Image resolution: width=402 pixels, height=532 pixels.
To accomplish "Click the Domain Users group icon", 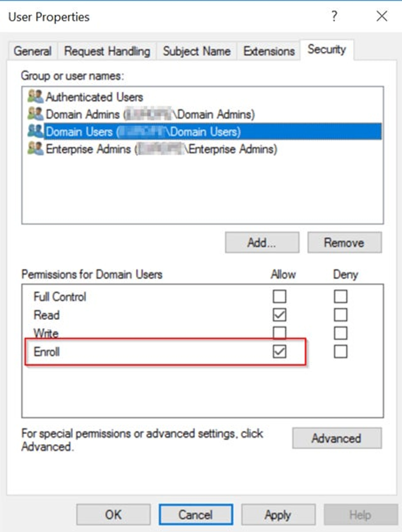I will click(x=35, y=131).
